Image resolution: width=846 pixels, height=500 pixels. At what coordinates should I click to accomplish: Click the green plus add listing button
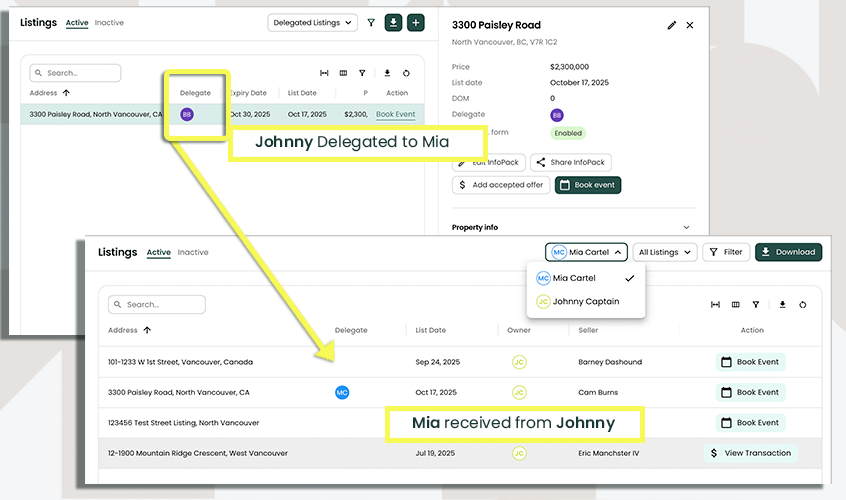point(416,22)
